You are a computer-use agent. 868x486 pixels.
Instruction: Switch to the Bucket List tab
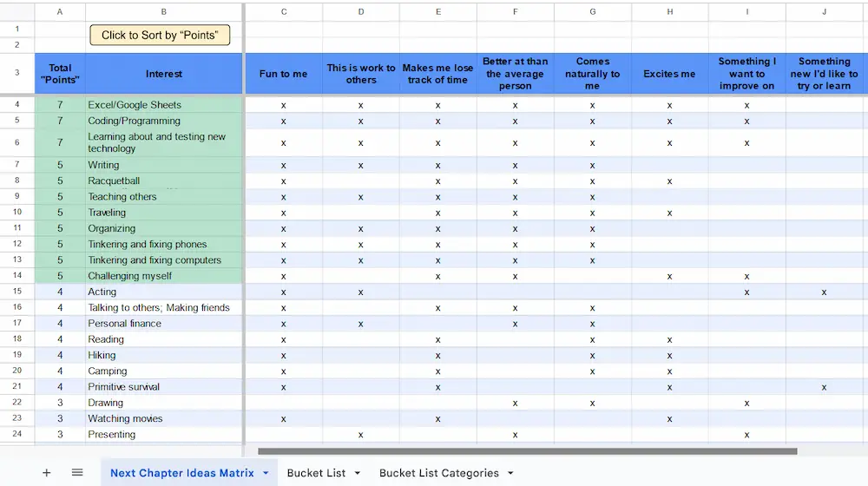[316, 473]
